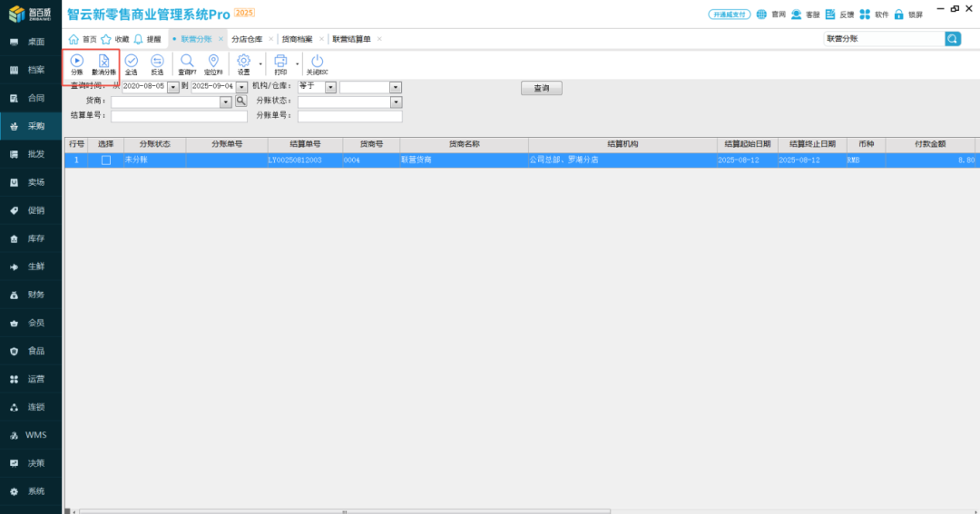The width and height of the screenshot is (980, 514).
Task: Click 全选 to select all rows
Action: tap(132, 64)
